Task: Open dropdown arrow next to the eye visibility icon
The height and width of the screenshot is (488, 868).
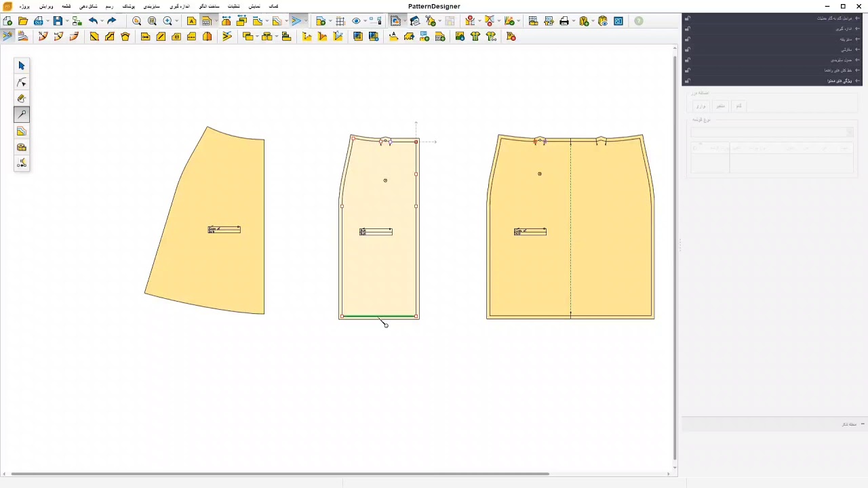Action: point(366,21)
